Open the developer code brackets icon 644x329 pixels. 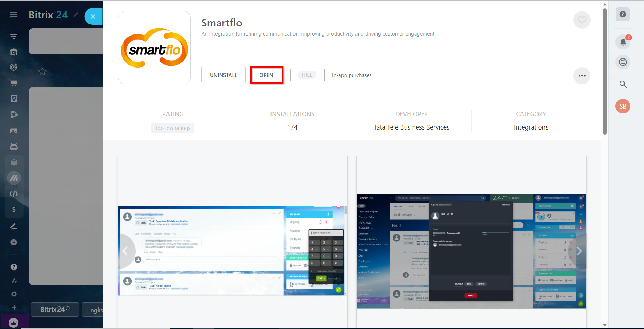pos(14,194)
